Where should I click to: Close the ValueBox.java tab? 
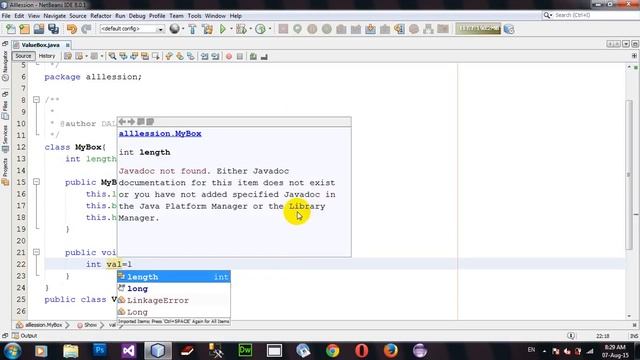pos(67,45)
